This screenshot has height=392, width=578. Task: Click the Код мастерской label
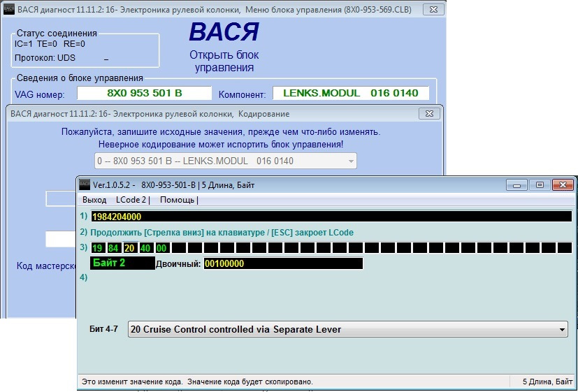click(x=46, y=266)
